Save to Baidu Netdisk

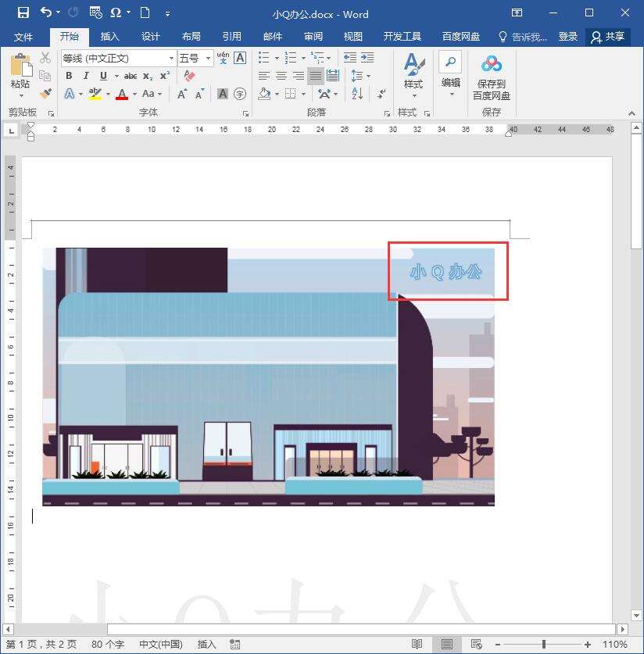coord(492,77)
